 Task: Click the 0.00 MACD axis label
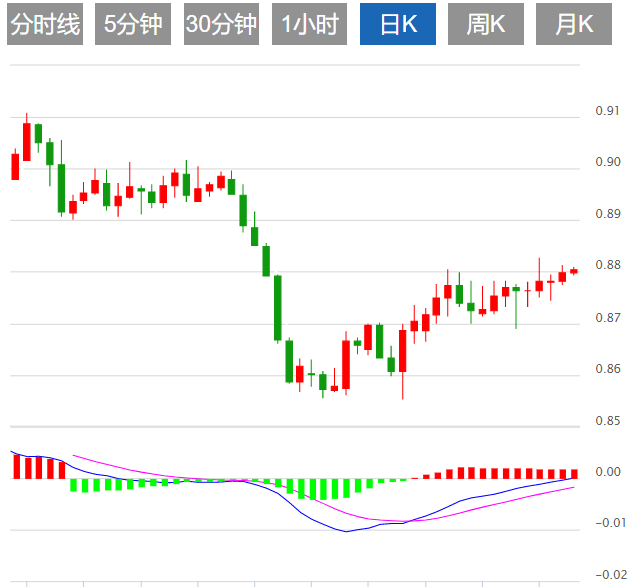pos(607,472)
